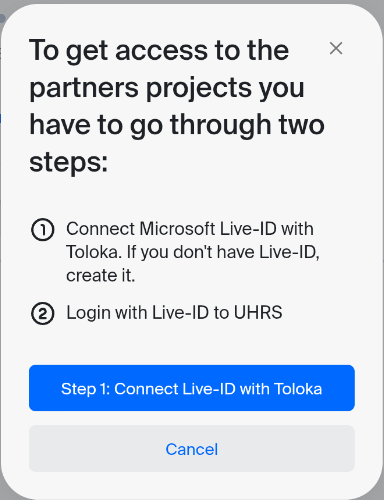Close the dialog with the X icon
The height and width of the screenshot is (500, 384).
coord(336,48)
